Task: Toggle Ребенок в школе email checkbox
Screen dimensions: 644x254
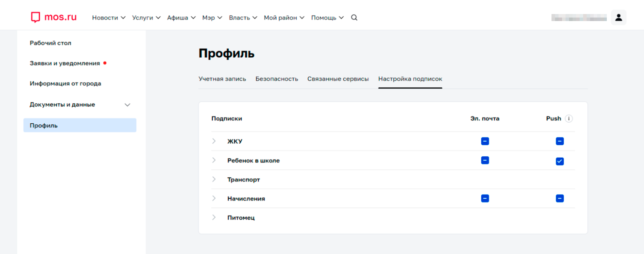Action: 485,160
